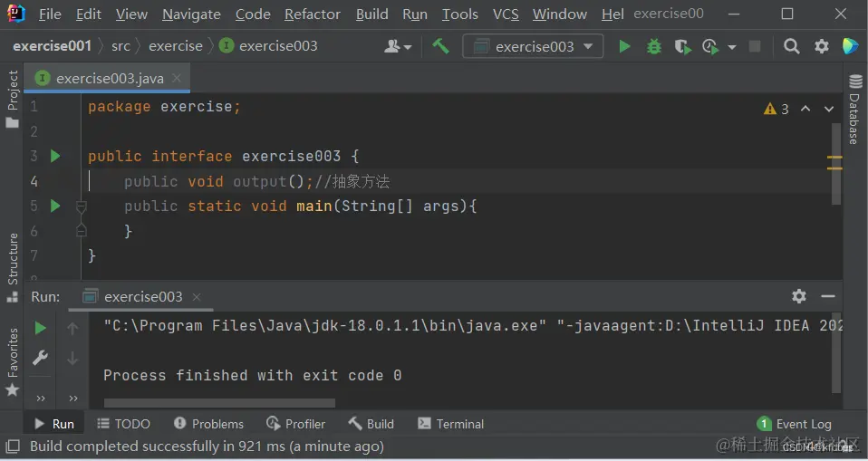
Task: Open the Structure tool window sidebar
Action: (x=12, y=267)
